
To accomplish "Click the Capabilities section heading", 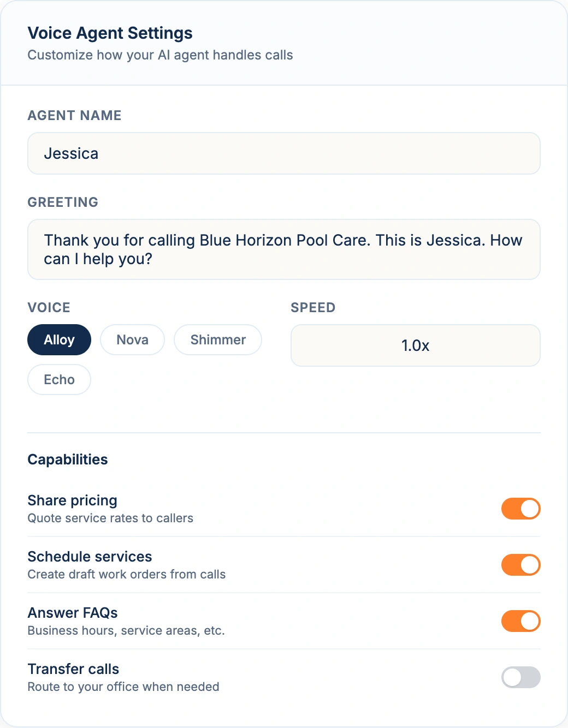I will [x=68, y=460].
